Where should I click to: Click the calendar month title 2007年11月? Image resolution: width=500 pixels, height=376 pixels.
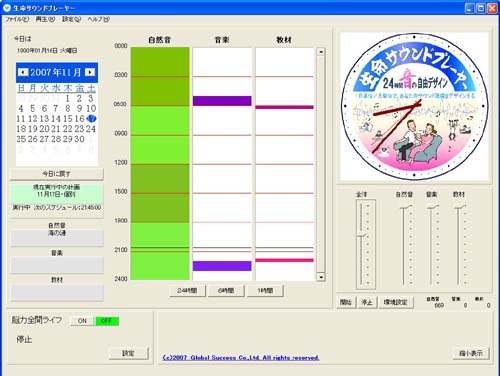(x=56, y=72)
